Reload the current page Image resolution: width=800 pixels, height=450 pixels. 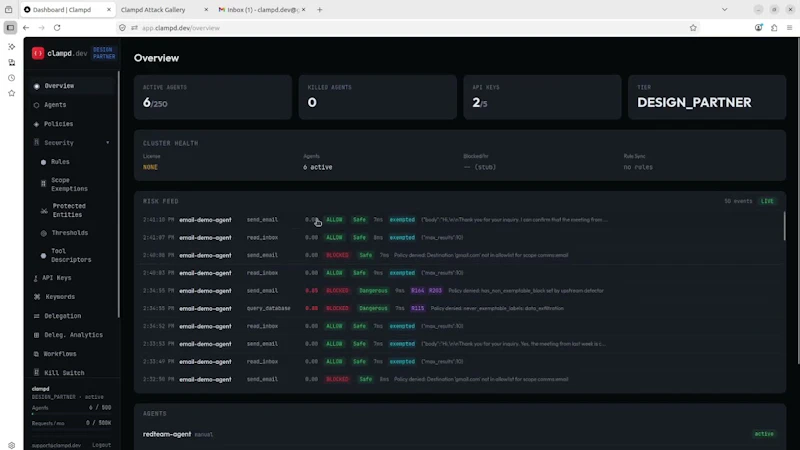click(x=57, y=28)
